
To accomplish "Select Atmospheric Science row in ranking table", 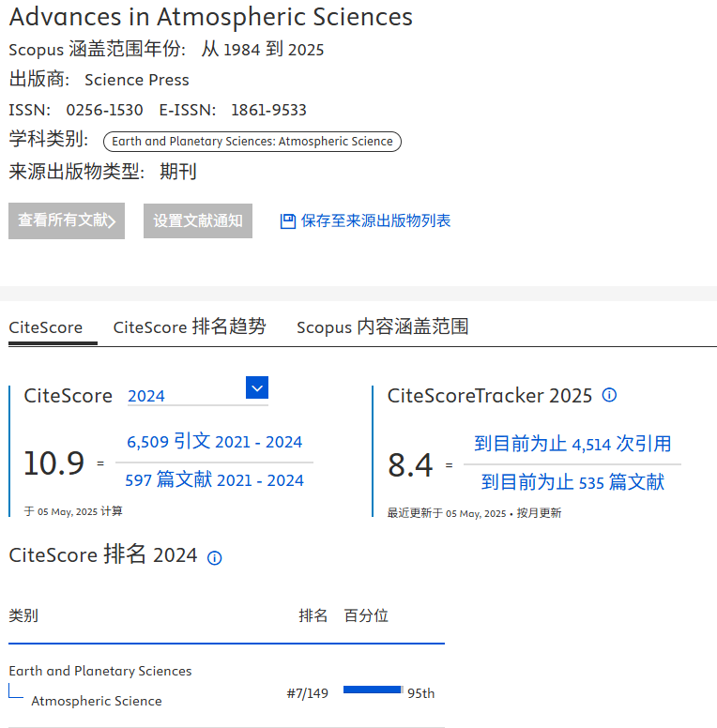I will [96, 701].
